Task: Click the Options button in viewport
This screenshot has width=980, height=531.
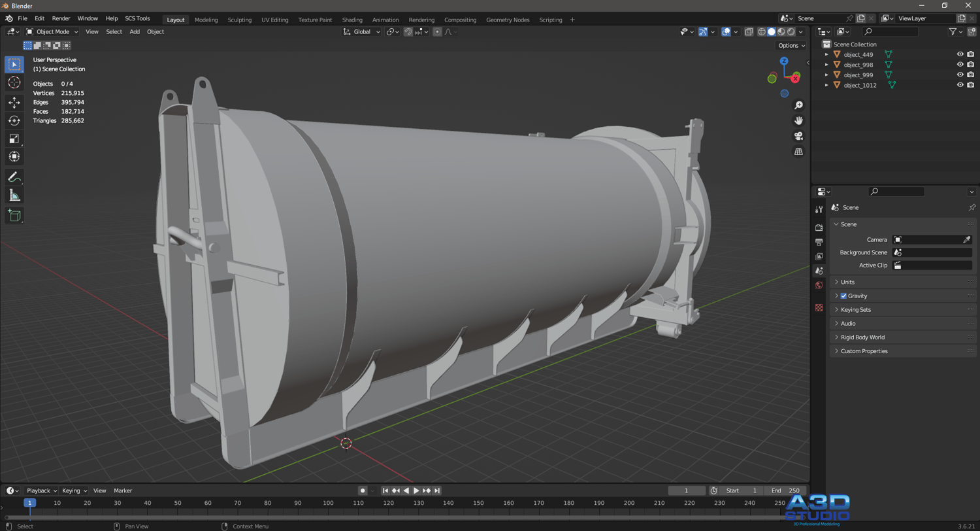Action: tap(791, 46)
